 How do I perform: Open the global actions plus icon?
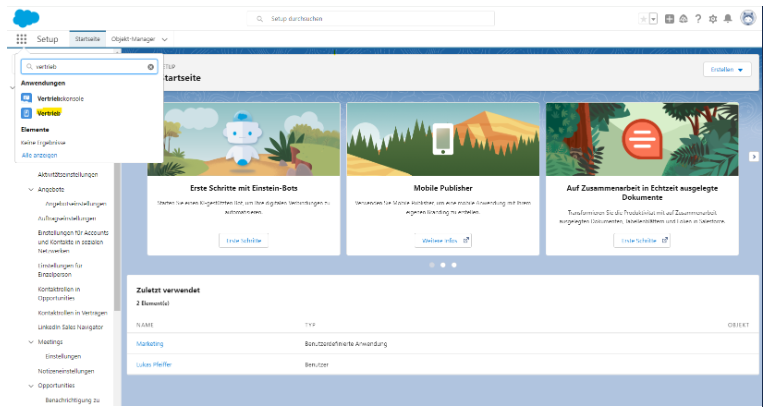click(670, 18)
